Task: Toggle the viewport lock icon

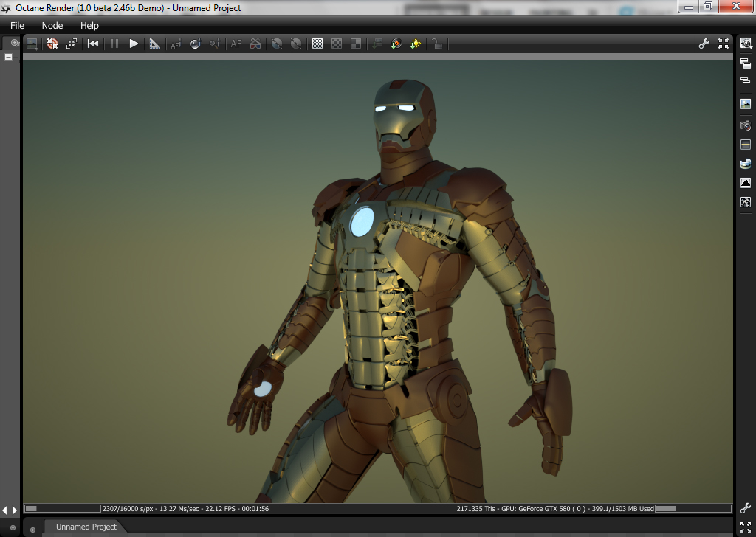Action: [437, 44]
